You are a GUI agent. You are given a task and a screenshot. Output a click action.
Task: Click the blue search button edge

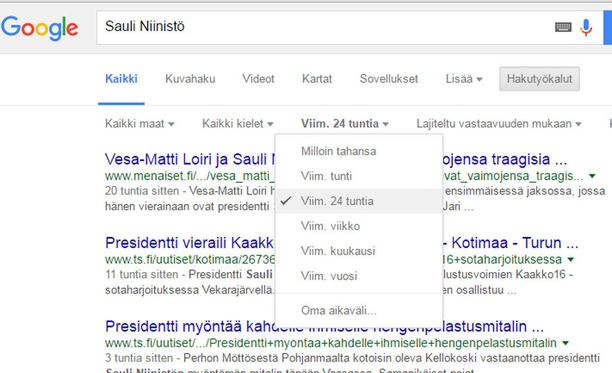608,28
